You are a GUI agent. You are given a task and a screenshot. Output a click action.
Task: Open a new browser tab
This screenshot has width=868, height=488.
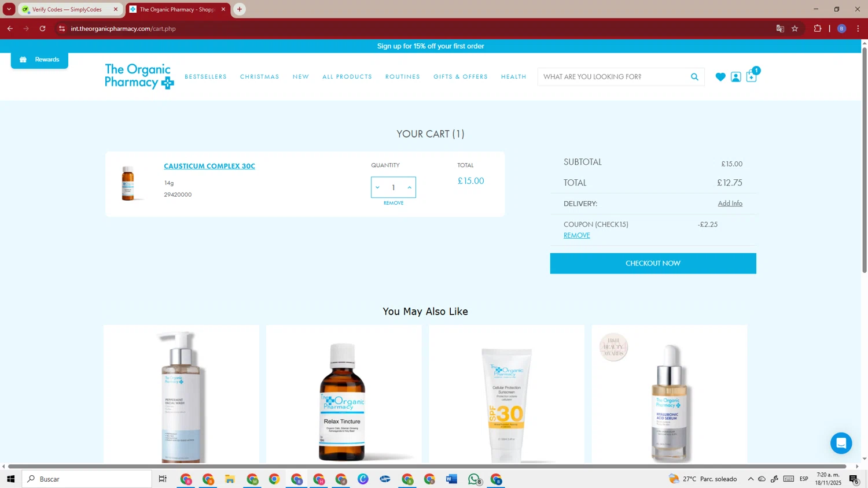pos(240,9)
